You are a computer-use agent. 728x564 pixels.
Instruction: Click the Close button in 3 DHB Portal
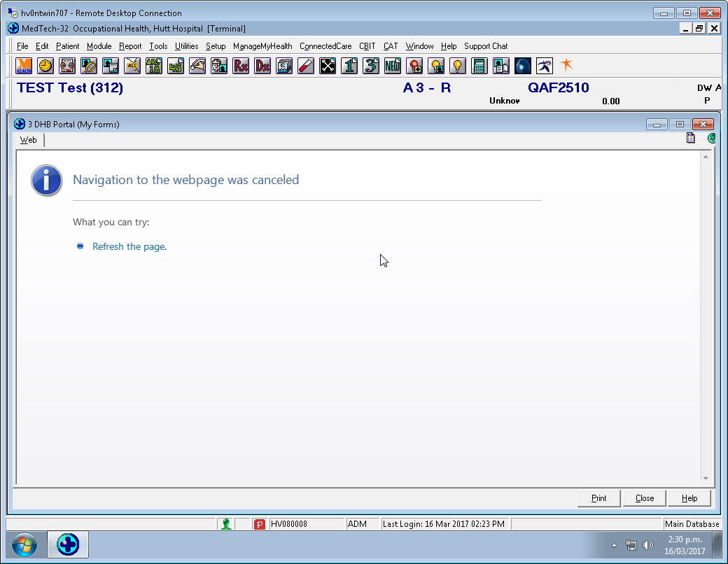645,498
